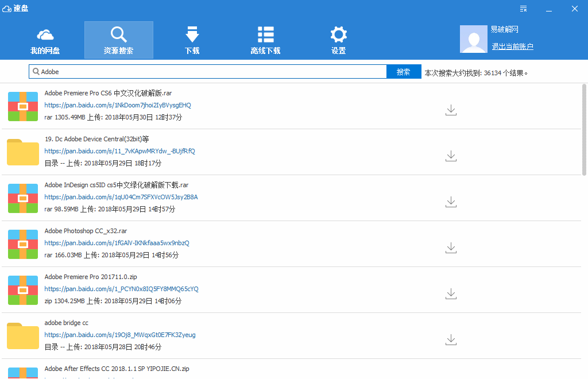Open link pan.baidu.com/s/1NkDoom7jhoi2IyBVysgEHQ

point(118,105)
